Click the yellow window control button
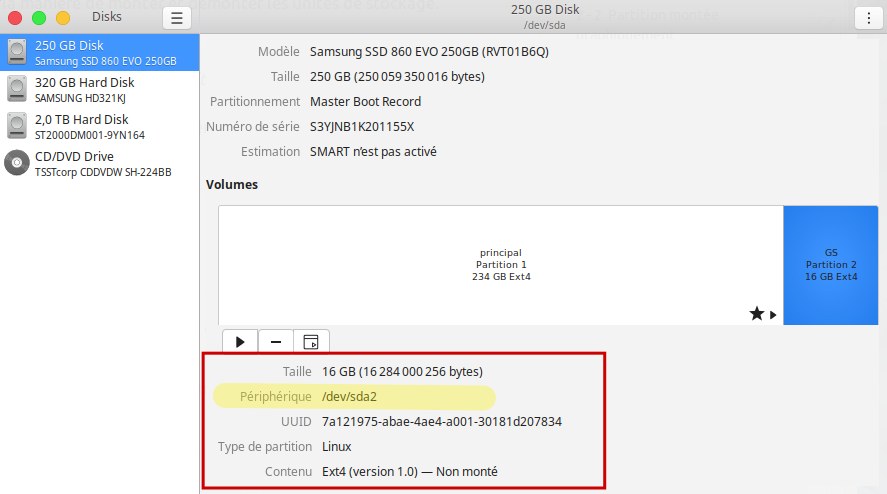The width and height of the screenshot is (887, 494). pos(63,18)
